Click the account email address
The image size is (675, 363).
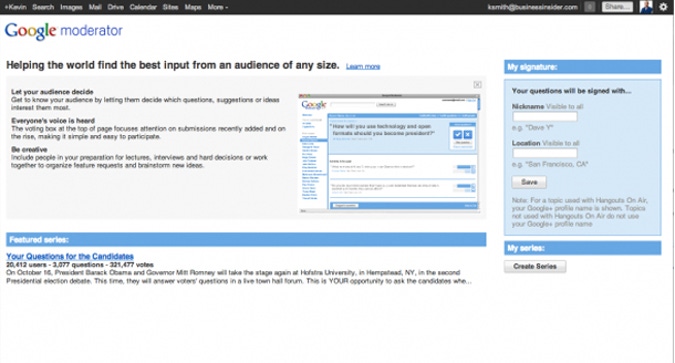coord(533,7)
